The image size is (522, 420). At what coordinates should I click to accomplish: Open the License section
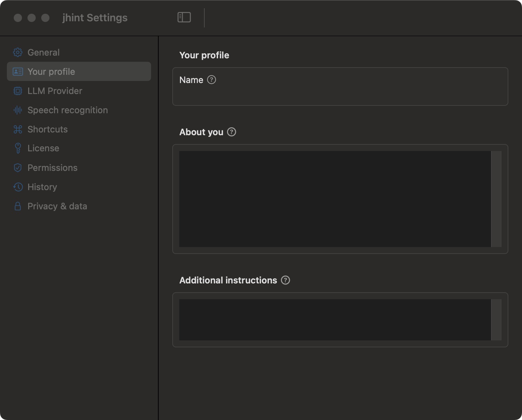(79, 148)
